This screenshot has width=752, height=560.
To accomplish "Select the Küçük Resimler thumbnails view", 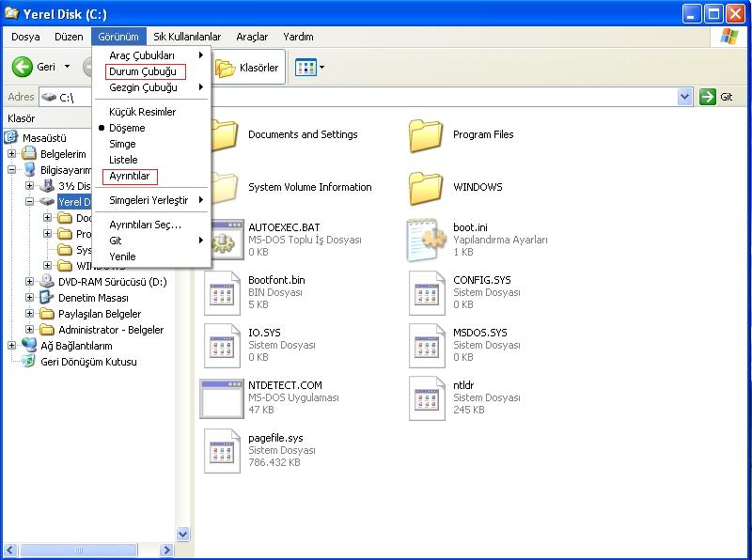I will [143, 112].
